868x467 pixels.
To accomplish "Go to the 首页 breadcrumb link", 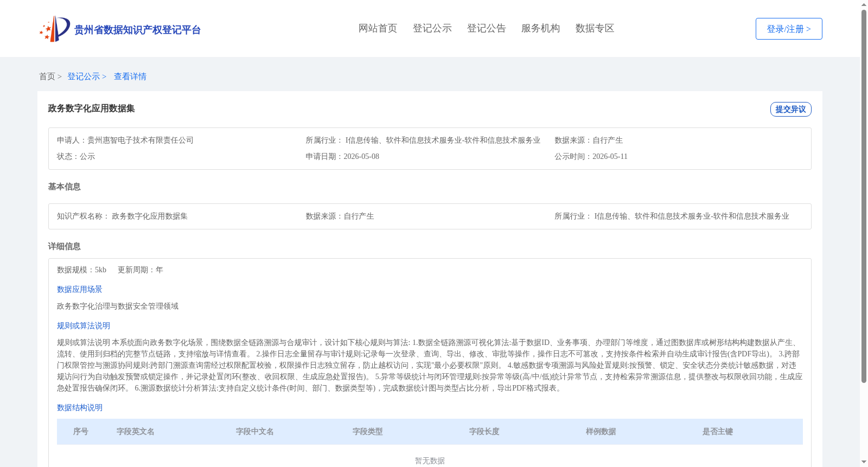I will [x=47, y=76].
